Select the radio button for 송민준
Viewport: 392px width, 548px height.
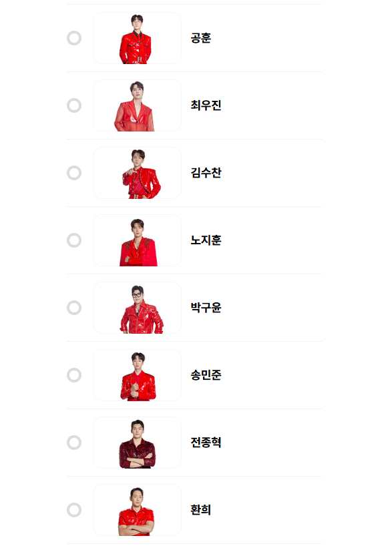73,375
